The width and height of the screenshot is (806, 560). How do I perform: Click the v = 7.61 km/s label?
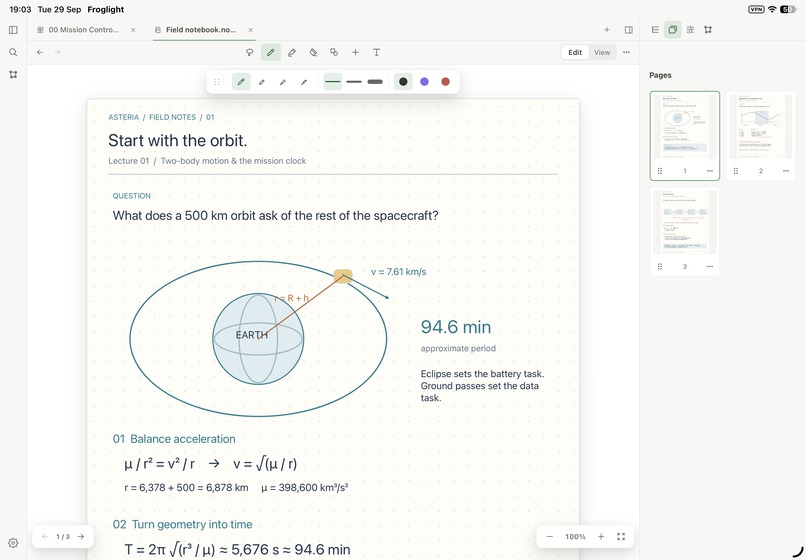coord(398,272)
